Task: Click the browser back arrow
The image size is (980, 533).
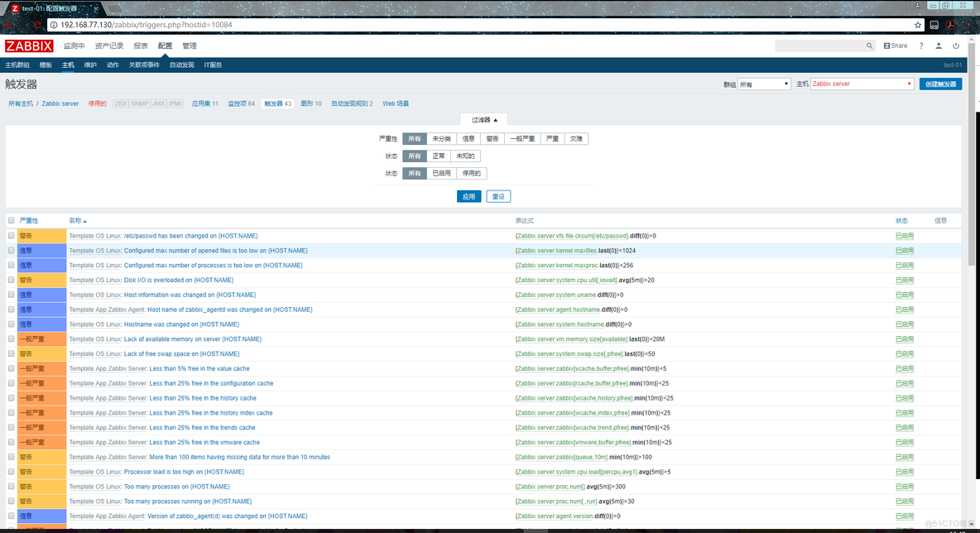Action: pos(9,25)
